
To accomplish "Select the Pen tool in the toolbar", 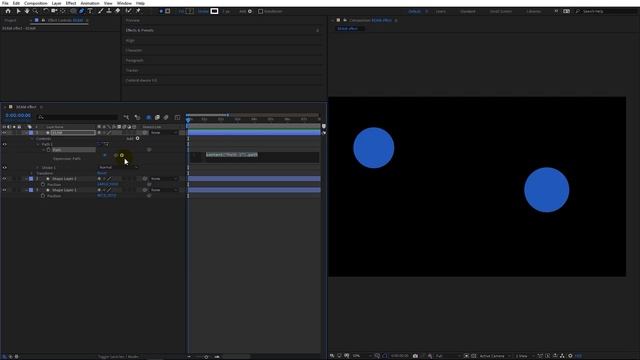I will click(x=81, y=11).
